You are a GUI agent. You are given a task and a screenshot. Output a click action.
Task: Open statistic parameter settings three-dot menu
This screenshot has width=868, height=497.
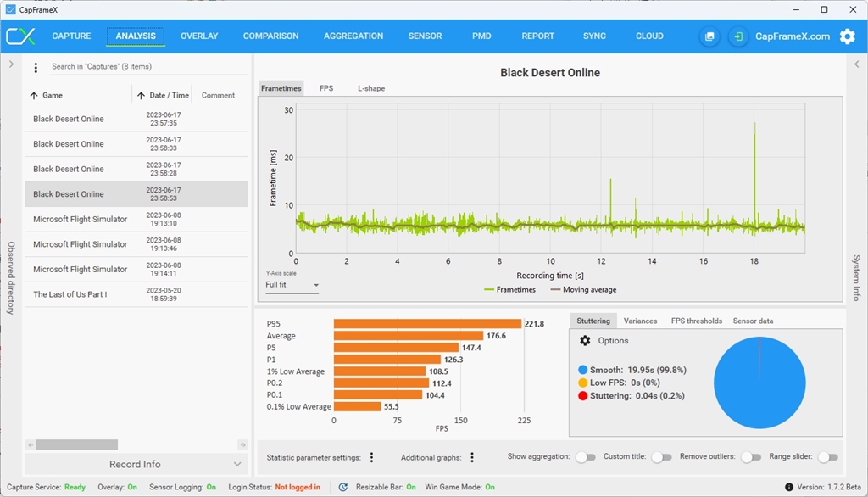[371, 457]
